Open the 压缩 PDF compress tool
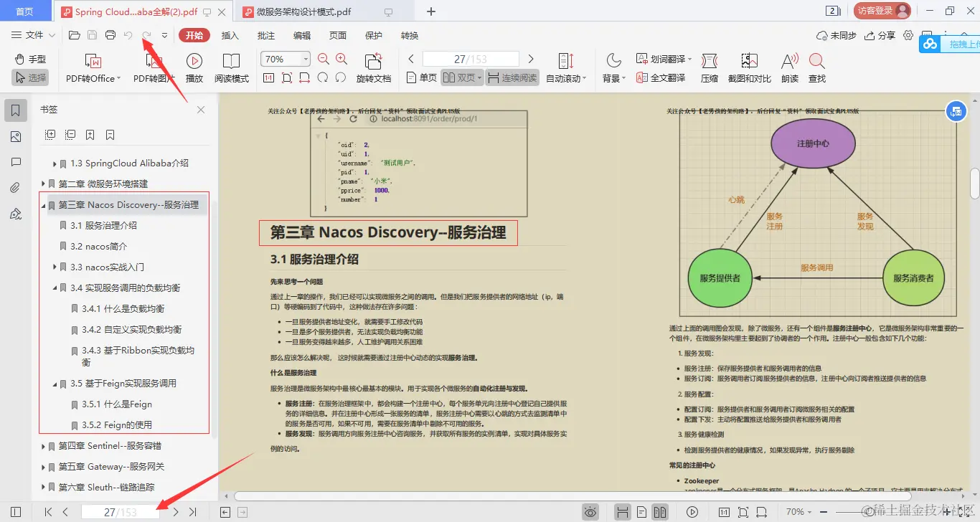The height and width of the screenshot is (522, 980). click(x=710, y=68)
